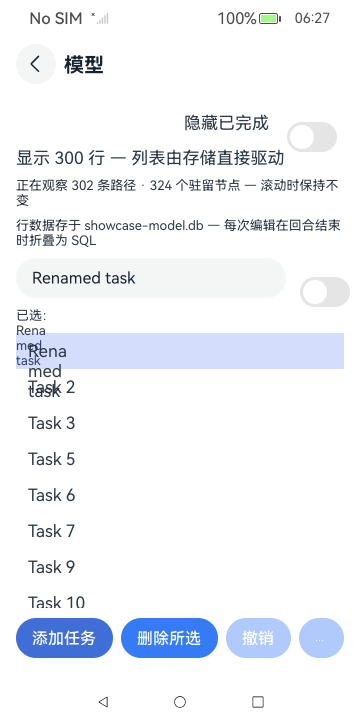The width and height of the screenshot is (360, 720).
Task: Tap the 删除所选 button
Action: coord(169,638)
